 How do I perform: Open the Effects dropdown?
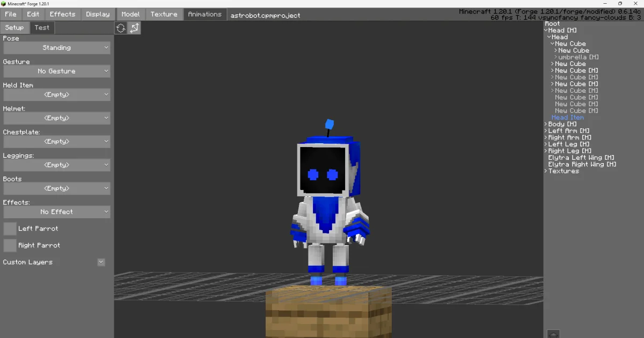tap(56, 211)
